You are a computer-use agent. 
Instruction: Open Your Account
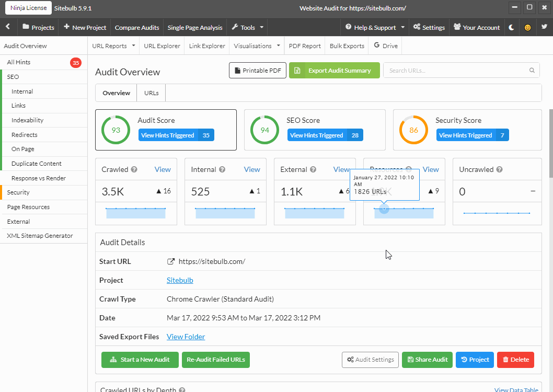pos(477,28)
